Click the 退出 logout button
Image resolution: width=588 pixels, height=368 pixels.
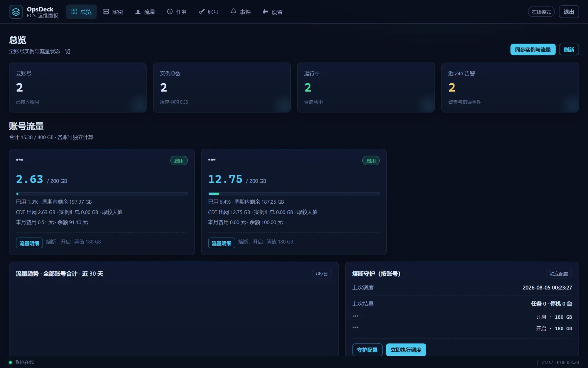(569, 12)
